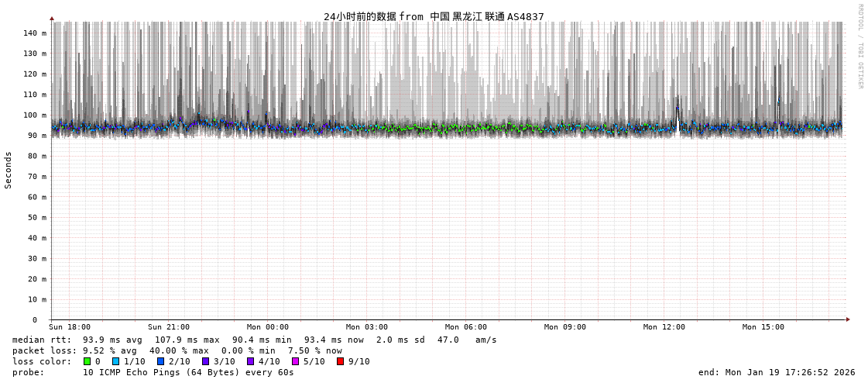868x383 pixels.
Task: Click the packet loss statistics line
Action: tap(177, 350)
